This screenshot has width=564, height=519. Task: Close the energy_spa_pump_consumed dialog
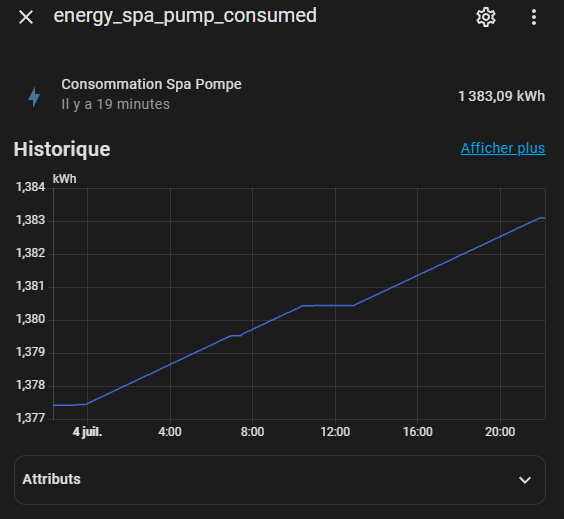point(26,17)
